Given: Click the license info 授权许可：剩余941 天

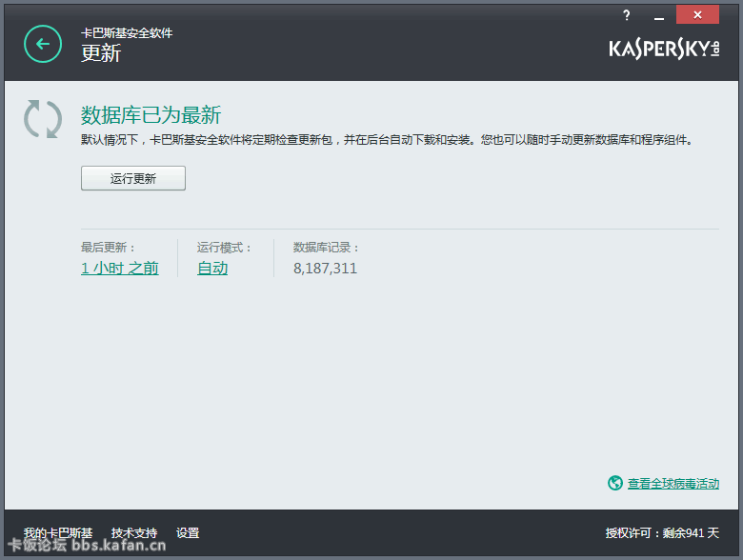Looking at the screenshot, I should point(662,533).
